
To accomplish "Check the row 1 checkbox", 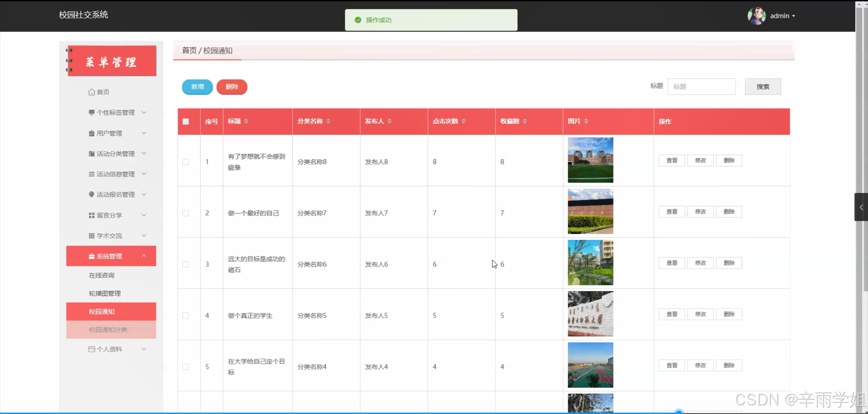I will click(186, 162).
